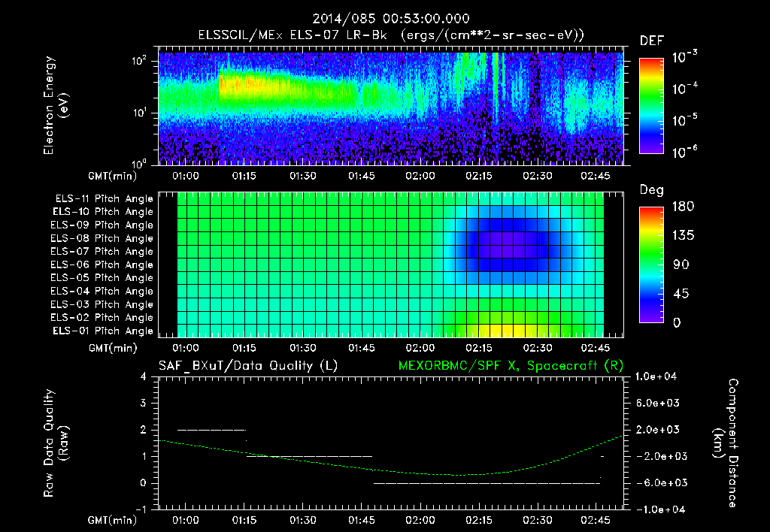Screen dimensions: 770x532
Task: Click the GMT(min) label under the spectrogram
Action: (x=113, y=176)
